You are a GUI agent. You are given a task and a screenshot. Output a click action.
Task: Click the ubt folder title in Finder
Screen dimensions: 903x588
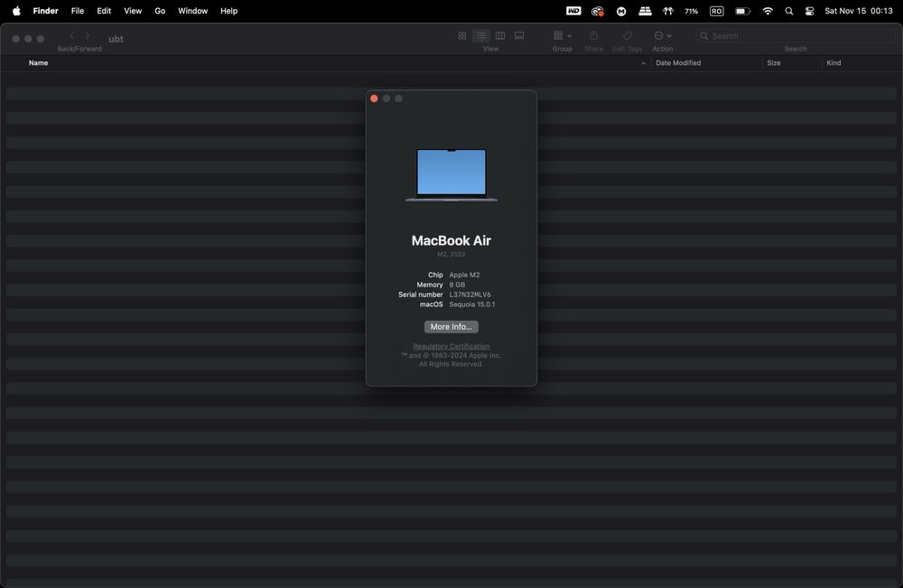[116, 39]
